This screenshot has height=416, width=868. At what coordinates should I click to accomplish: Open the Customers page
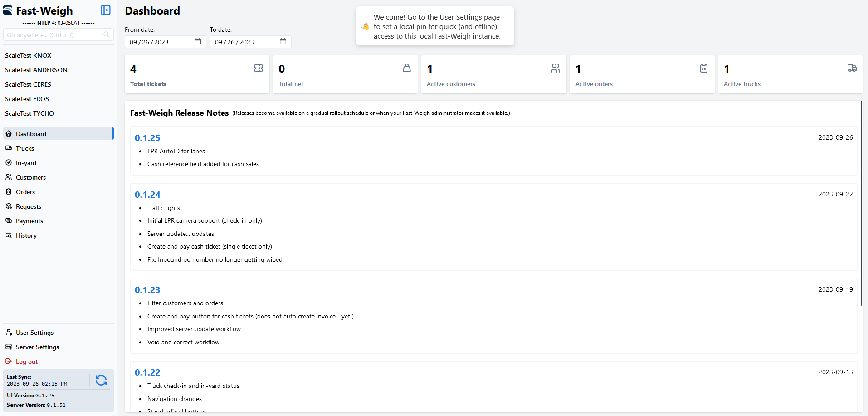click(x=31, y=177)
